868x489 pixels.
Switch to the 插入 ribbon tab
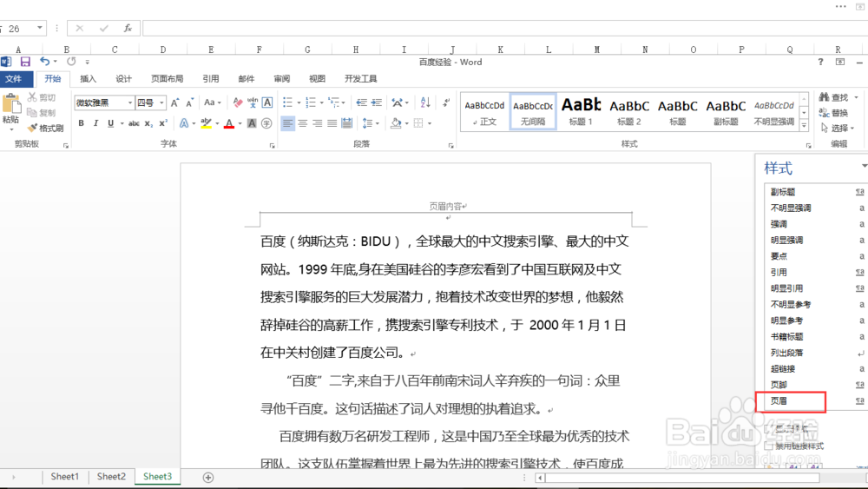coord(88,79)
